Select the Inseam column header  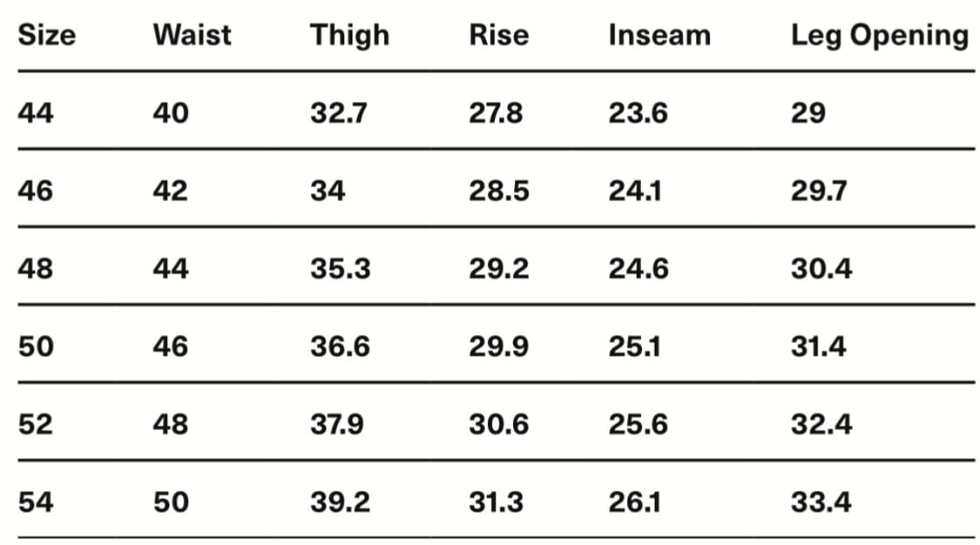coord(659,35)
